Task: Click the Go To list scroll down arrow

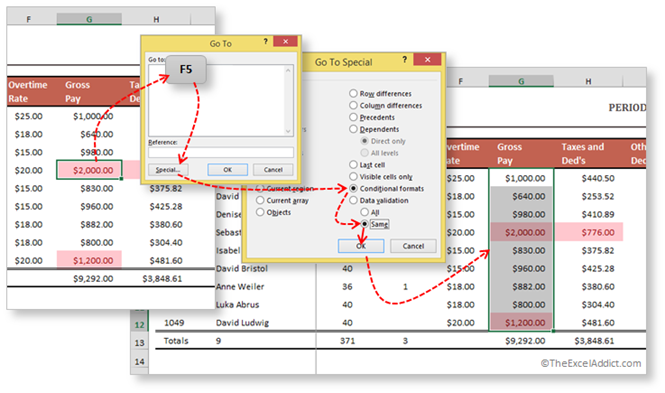Action: [288, 131]
